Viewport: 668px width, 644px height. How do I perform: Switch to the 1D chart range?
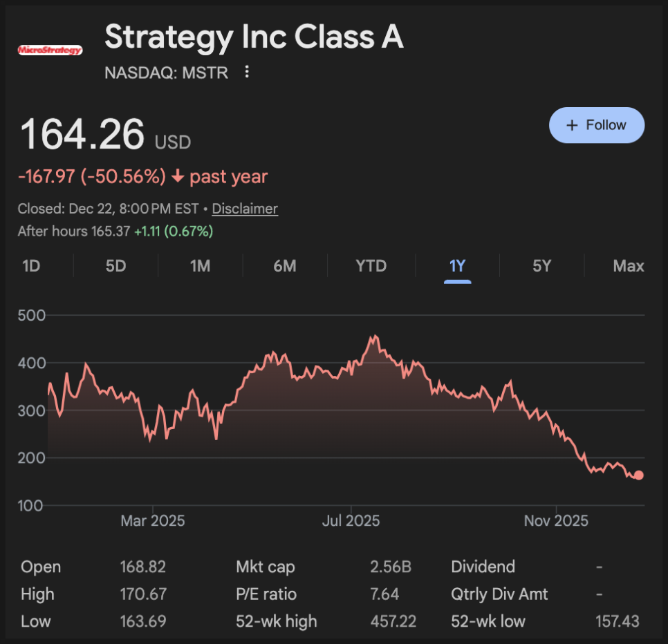(31, 266)
